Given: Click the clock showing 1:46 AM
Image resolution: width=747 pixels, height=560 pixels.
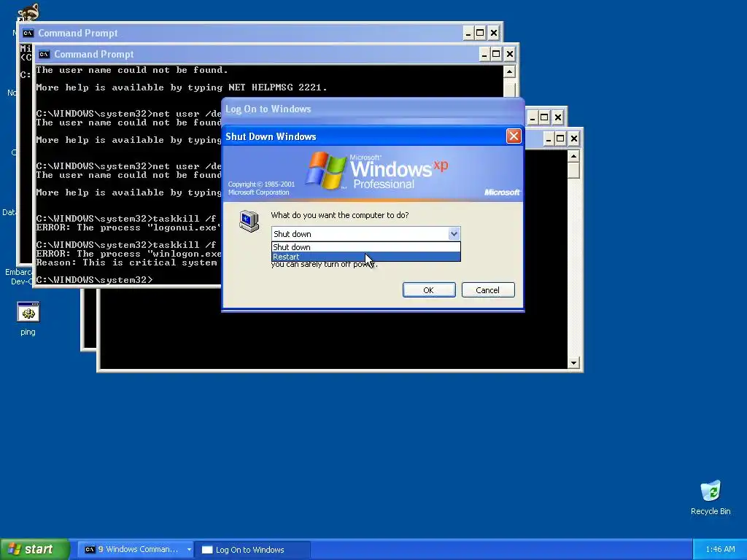Looking at the screenshot, I should click(720, 549).
